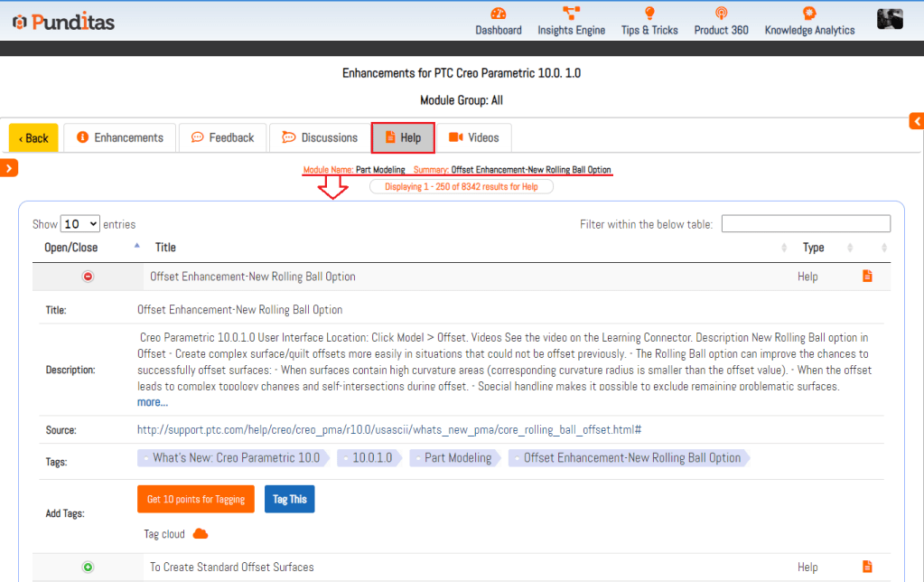924x582 pixels.
Task: Go back using the yellow Back button
Action: click(x=33, y=138)
